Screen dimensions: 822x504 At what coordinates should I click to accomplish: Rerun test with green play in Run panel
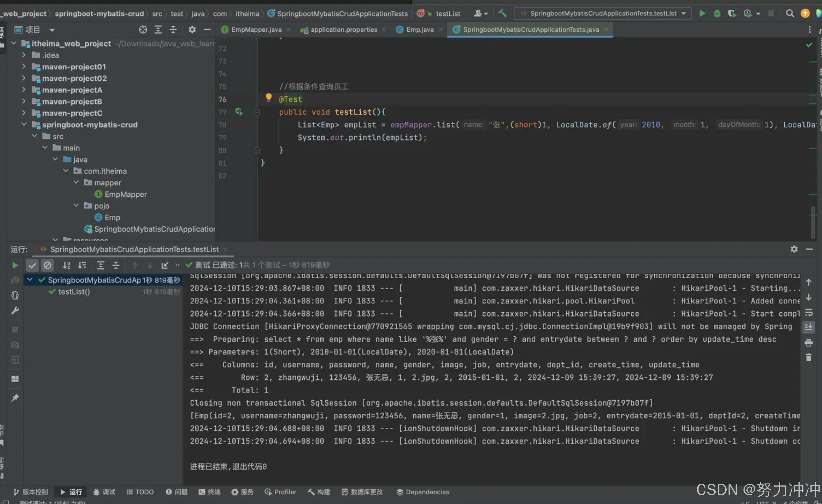coord(15,265)
